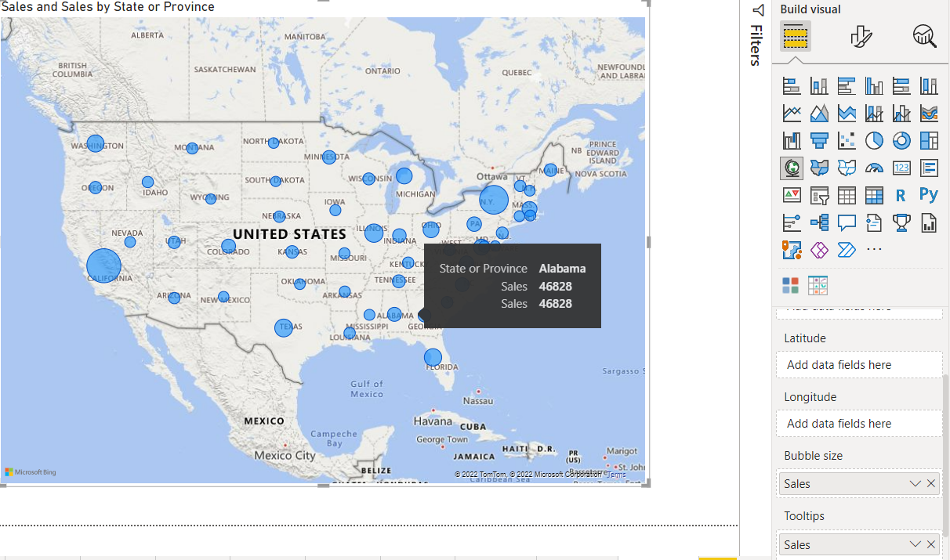Viewport: 950px width, 560px height.
Task: Insert a Line chart visual
Action: 792,114
